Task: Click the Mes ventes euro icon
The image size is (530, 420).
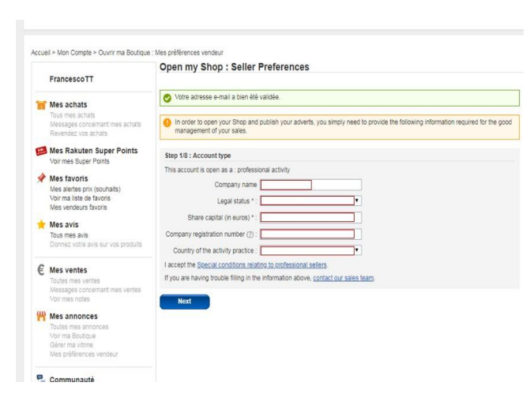Action: coord(39,270)
